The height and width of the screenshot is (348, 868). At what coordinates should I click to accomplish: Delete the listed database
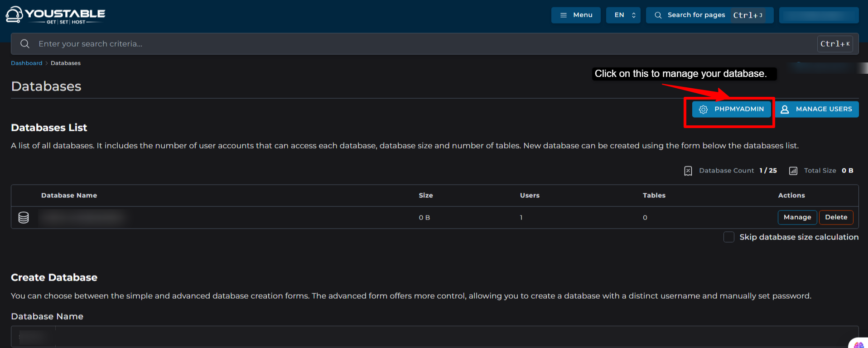pos(836,217)
